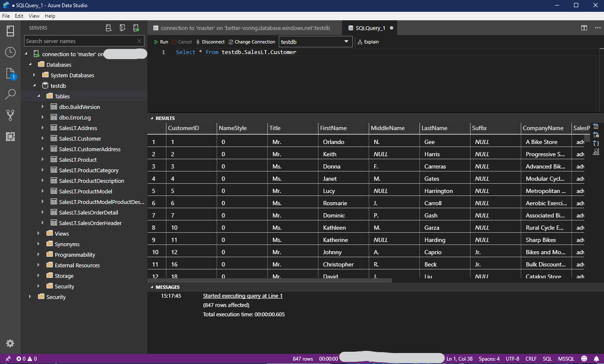
Task: Open the Notebooks icon showing badge 1
Action: (10, 73)
